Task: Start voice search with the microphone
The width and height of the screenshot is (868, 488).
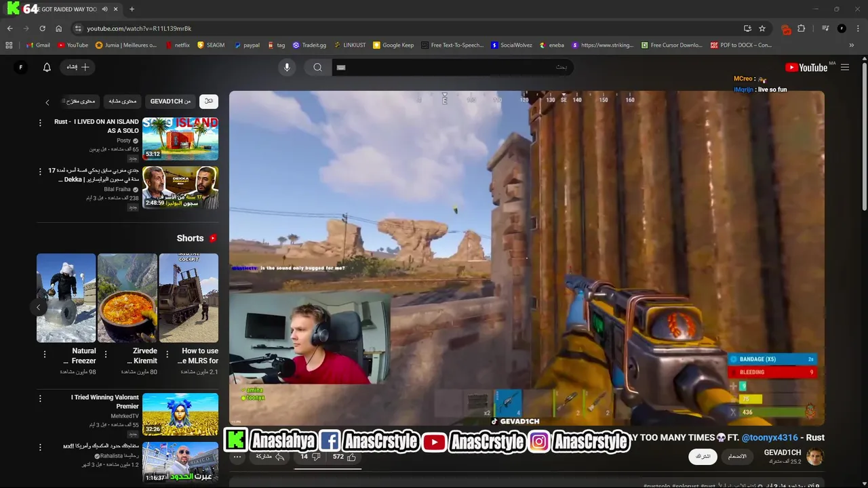Action: click(287, 67)
